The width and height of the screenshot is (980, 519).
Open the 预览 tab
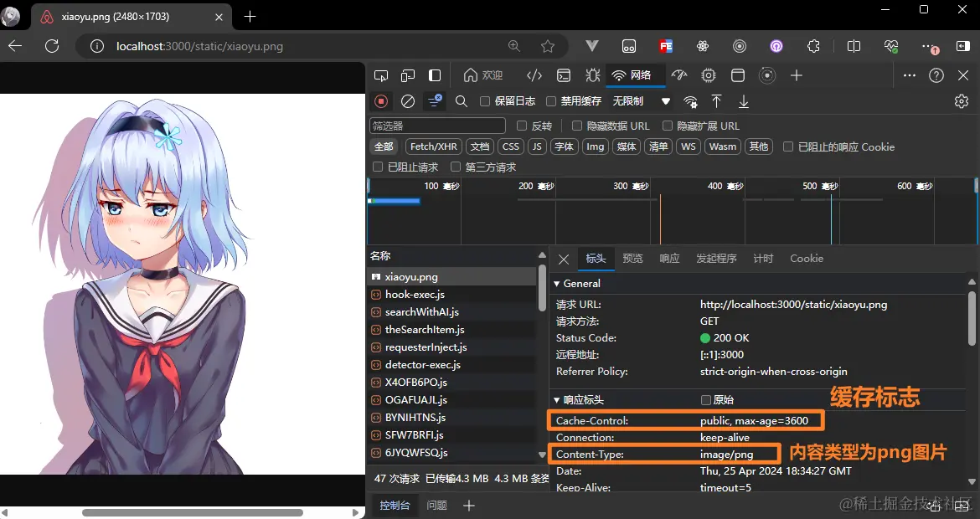click(x=632, y=259)
